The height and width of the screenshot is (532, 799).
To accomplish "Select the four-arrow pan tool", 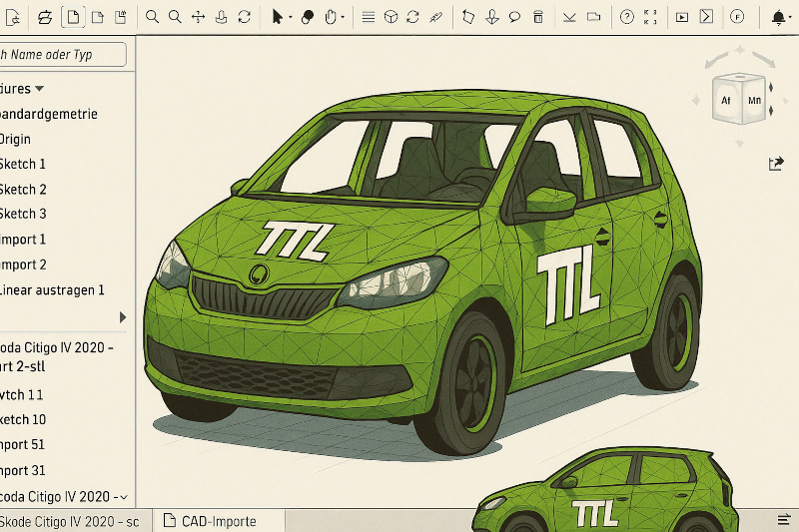I will pos(198,17).
